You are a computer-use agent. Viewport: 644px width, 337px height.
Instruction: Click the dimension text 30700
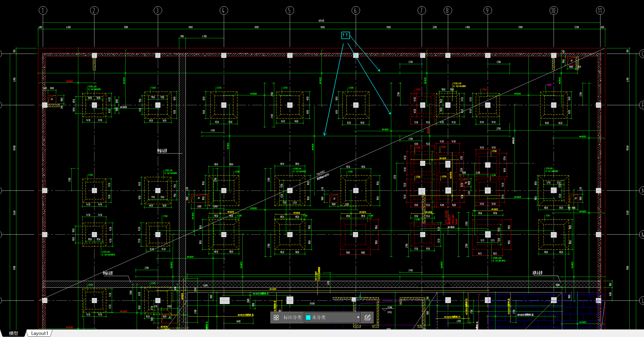(312, 304)
